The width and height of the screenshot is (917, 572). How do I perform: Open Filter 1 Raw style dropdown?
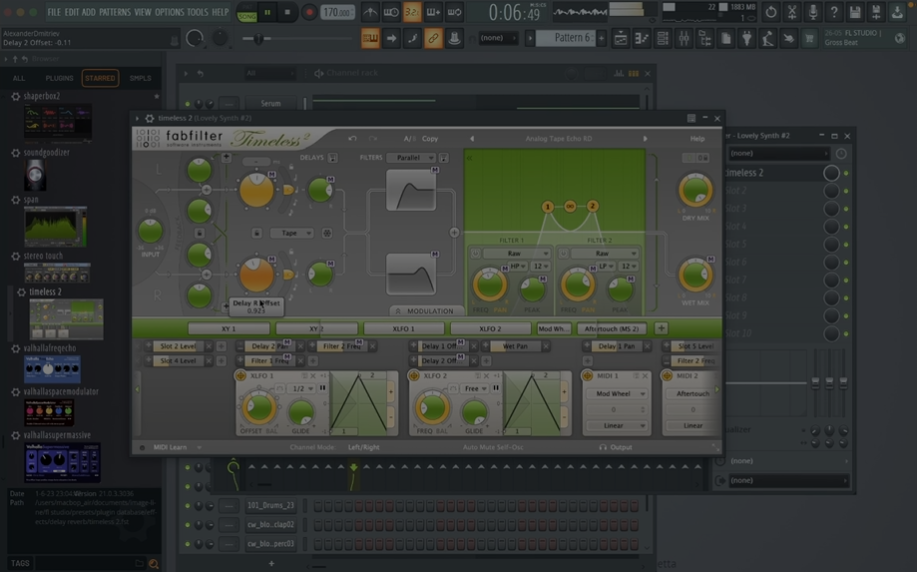(518, 253)
